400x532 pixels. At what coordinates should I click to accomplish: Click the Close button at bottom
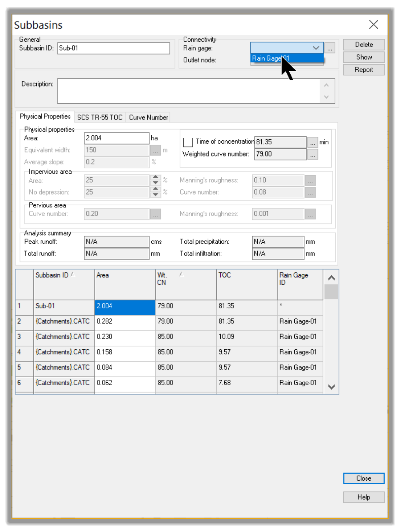364,479
